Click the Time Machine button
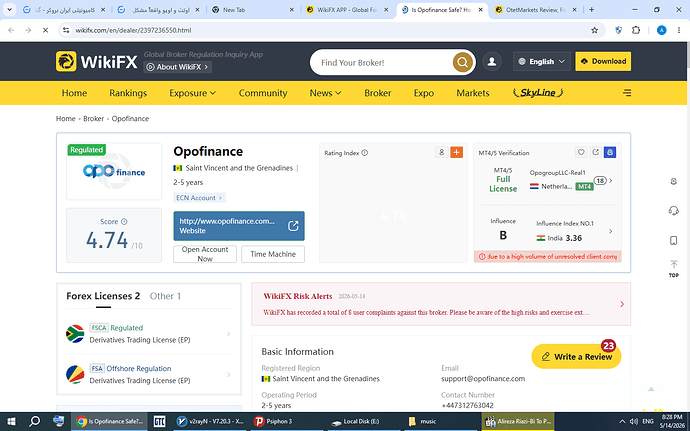 pyautogui.click(x=273, y=254)
